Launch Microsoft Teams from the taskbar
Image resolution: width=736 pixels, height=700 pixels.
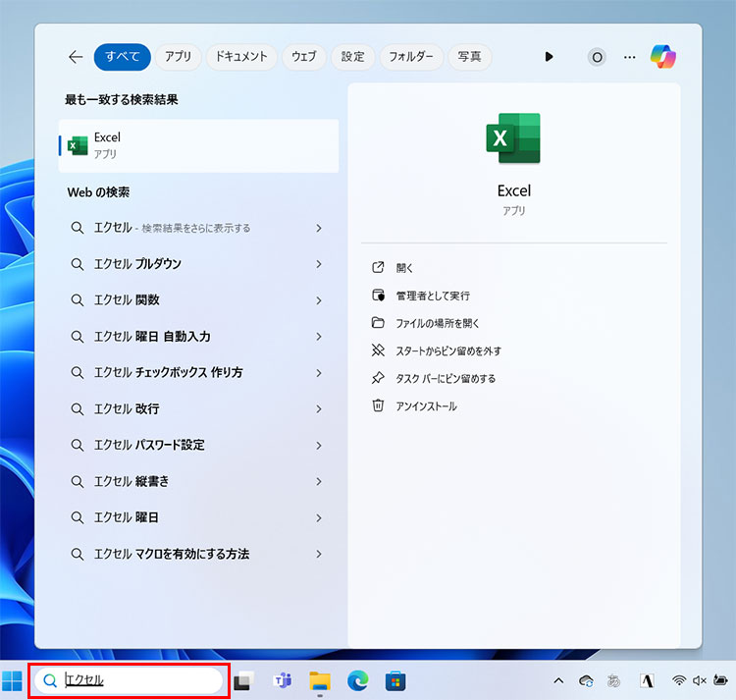pyautogui.click(x=283, y=680)
